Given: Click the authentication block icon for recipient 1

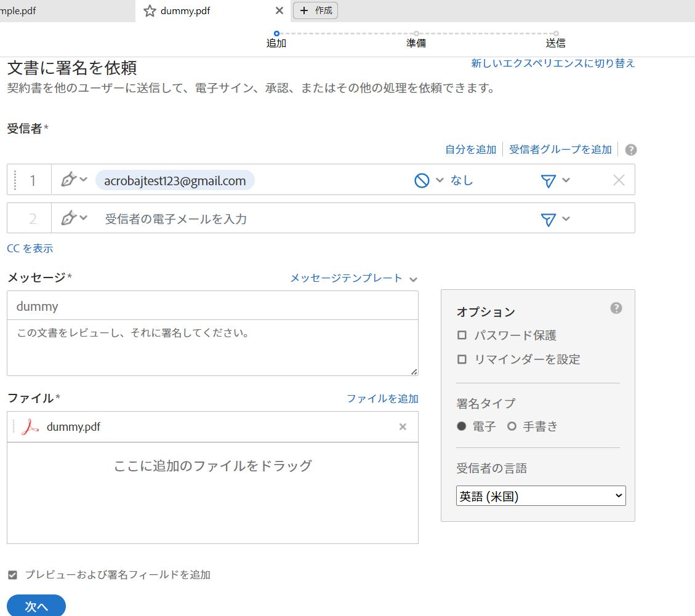Looking at the screenshot, I should (x=422, y=180).
